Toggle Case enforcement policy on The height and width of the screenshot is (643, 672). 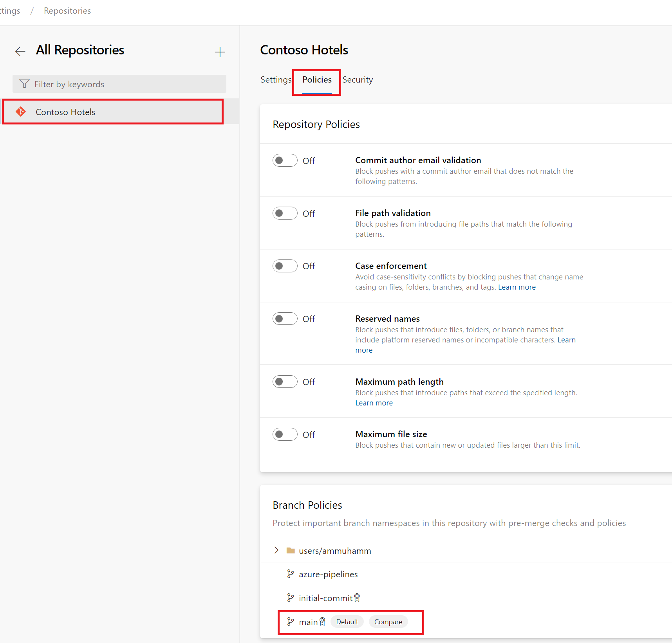point(285,266)
